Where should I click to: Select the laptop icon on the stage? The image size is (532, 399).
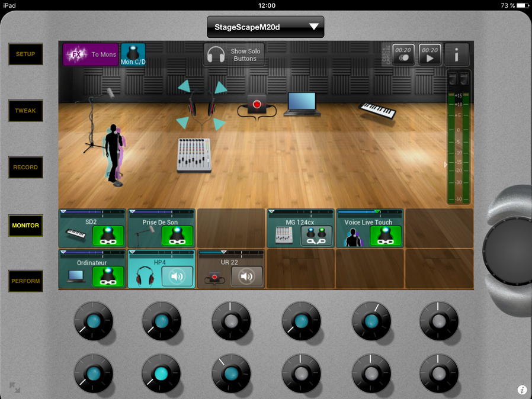pos(301,104)
